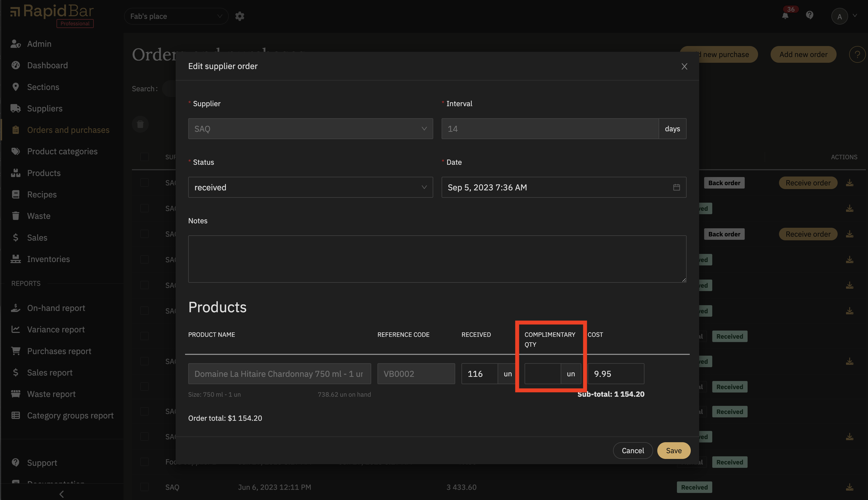Viewport: 868px width, 500px height.
Task: Open the Status received dropdown
Action: pos(310,187)
